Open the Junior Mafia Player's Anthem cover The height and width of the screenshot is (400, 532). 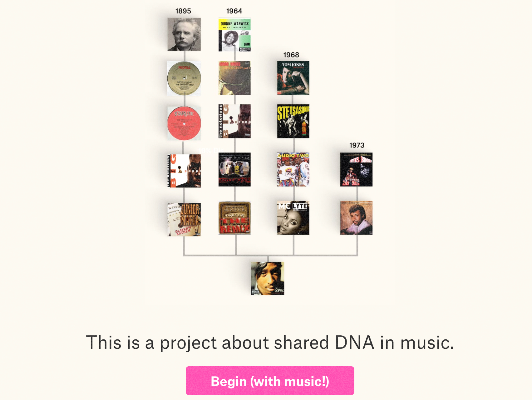(184, 219)
